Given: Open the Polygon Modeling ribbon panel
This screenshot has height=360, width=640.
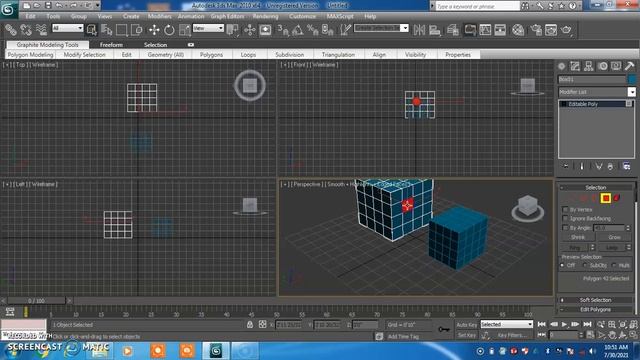Looking at the screenshot, I should [30, 55].
